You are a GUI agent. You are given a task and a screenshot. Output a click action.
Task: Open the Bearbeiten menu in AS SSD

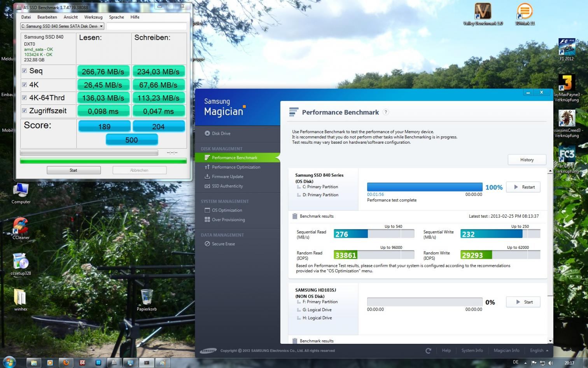point(47,17)
